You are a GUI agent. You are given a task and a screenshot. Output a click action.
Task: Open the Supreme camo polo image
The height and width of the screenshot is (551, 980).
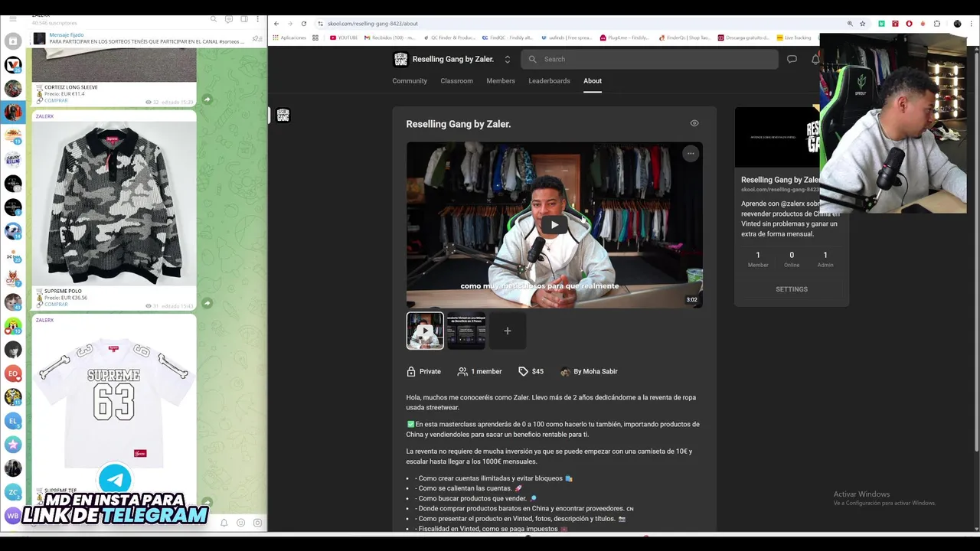pyautogui.click(x=114, y=204)
